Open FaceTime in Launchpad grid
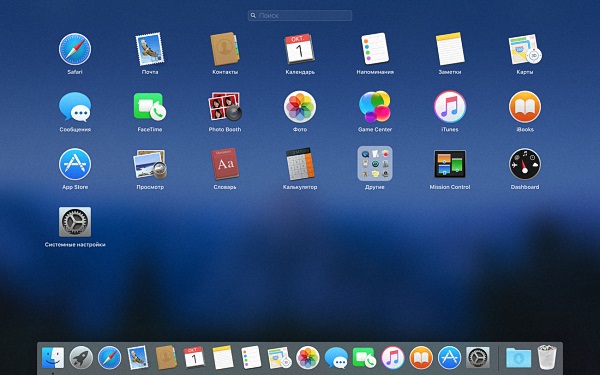This screenshot has height=375, width=600. (x=150, y=107)
